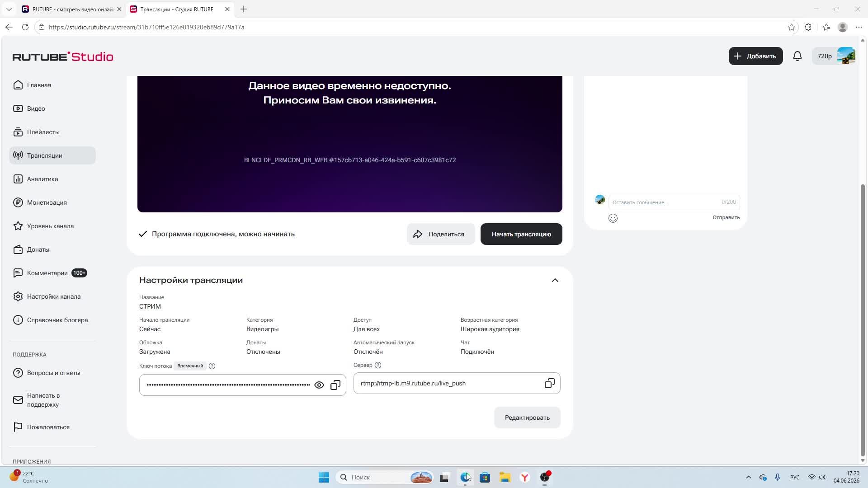Image resolution: width=868 pixels, height=488 pixels.
Task: Click the server help question icon
Action: 378,365
